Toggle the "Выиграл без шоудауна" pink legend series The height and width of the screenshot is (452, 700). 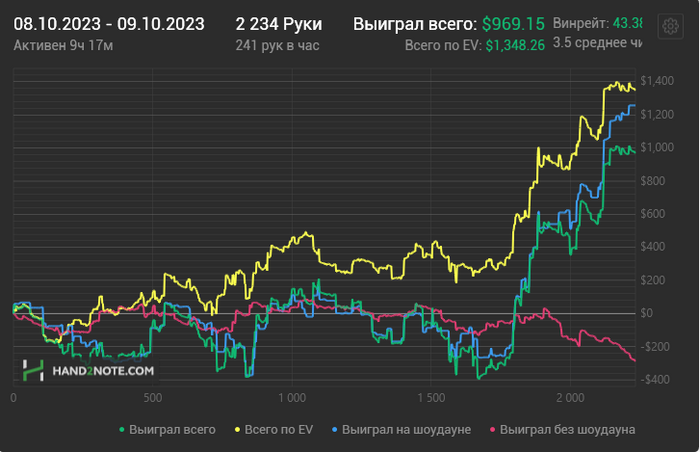click(x=562, y=430)
